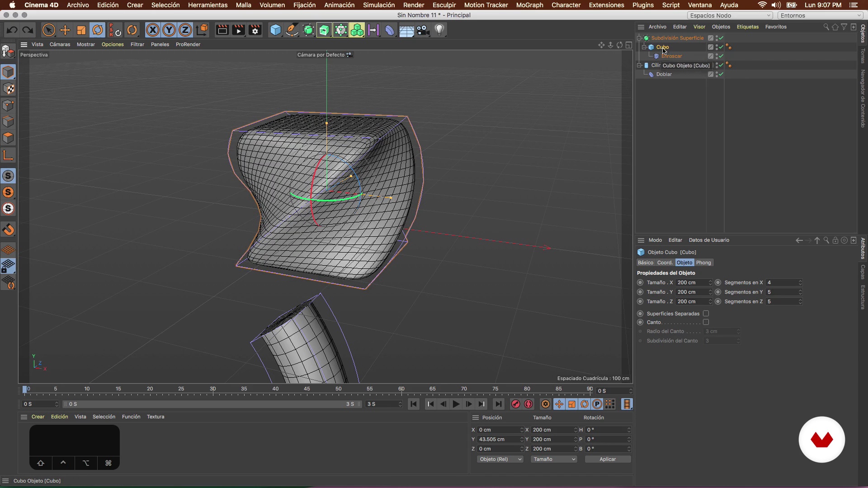This screenshot has width=868, height=488.
Task: Open the spline pen tool
Action: (x=292, y=30)
